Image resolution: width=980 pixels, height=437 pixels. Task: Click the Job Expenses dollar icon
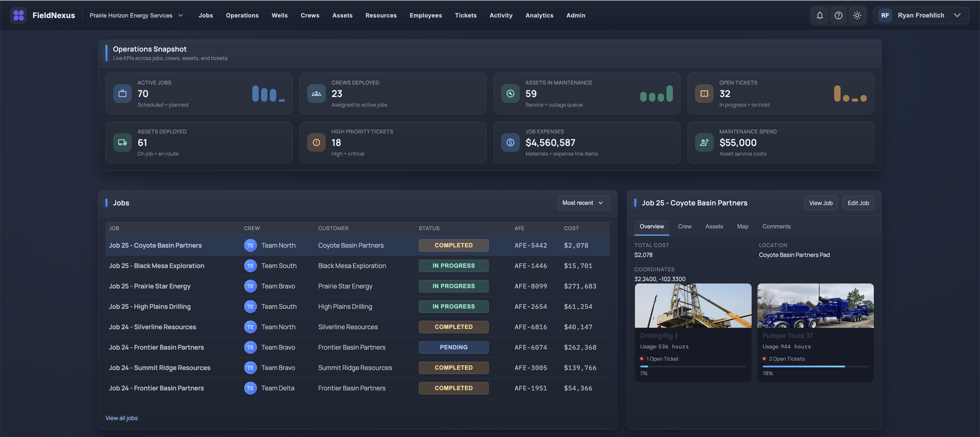point(510,142)
